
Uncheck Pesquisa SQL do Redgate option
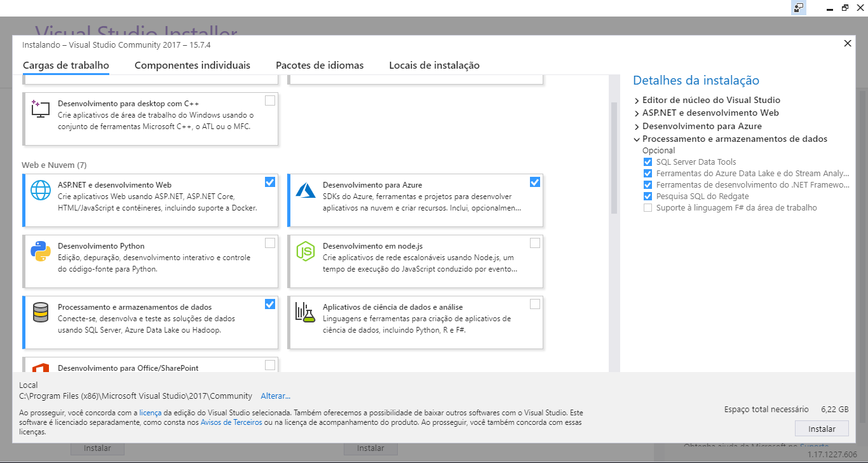pos(648,197)
